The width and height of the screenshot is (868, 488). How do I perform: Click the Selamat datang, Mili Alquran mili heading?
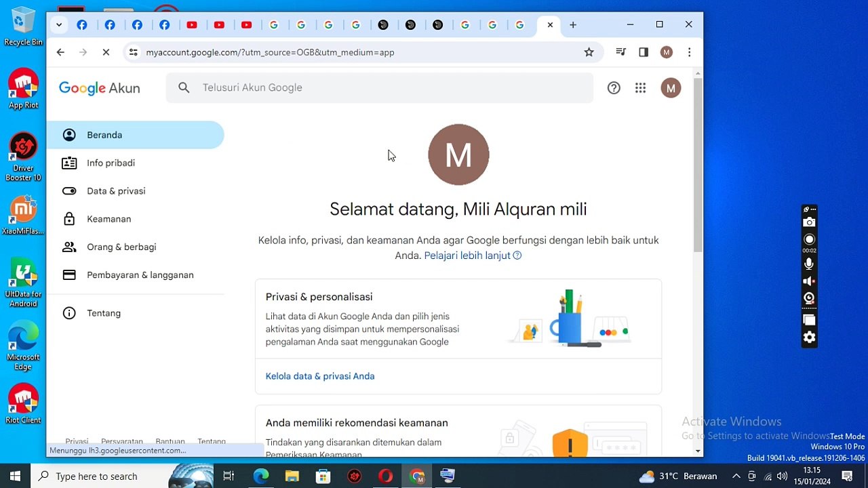[x=458, y=209]
